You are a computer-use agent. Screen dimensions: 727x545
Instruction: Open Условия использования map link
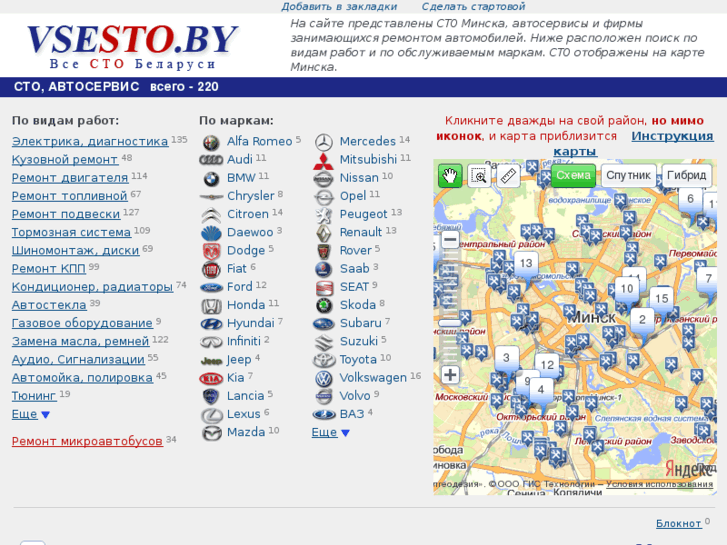659,484
